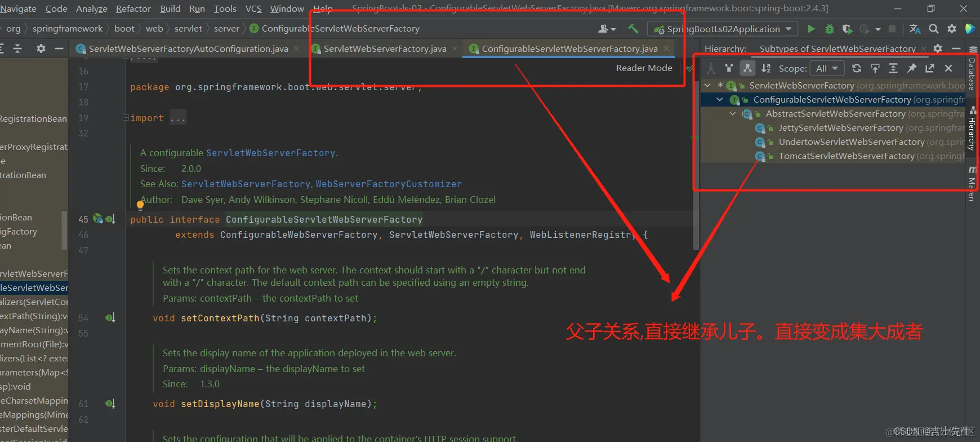Image resolution: width=980 pixels, height=442 pixels.
Task: Click the stop process square icon
Action: [892, 29]
